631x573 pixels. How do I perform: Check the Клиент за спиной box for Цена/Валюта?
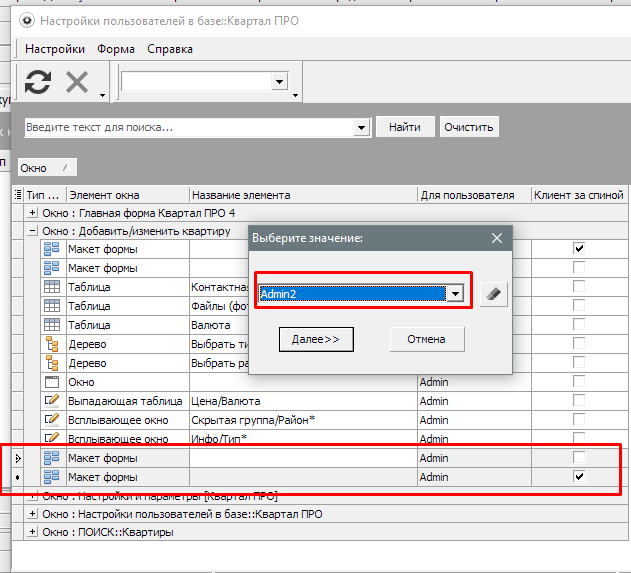[x=578, y=401]
